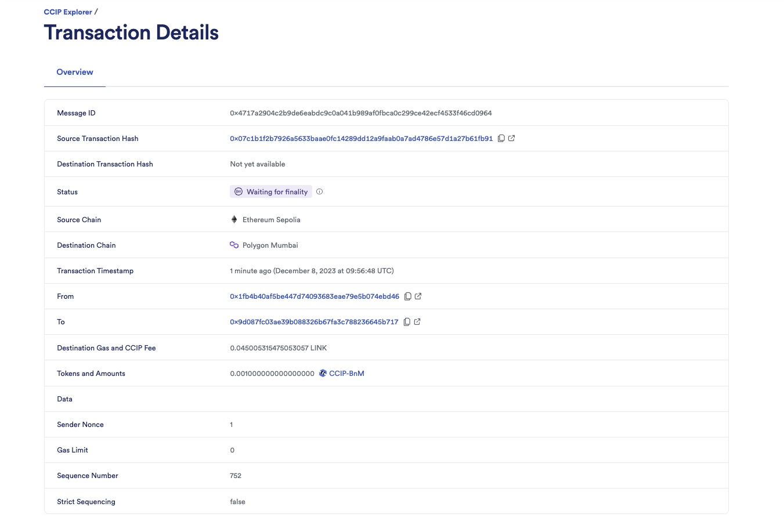The image size is (784, 532).
Task: Click the Gas Limit label
Action: [x=73, y=450]
